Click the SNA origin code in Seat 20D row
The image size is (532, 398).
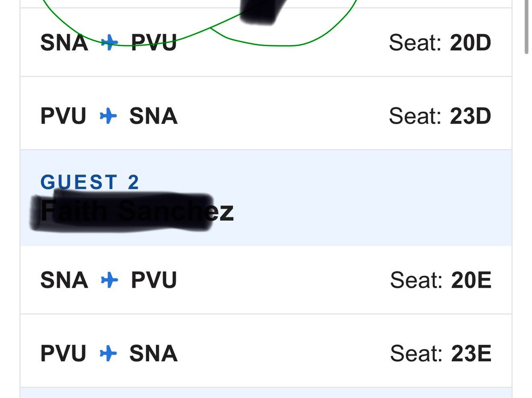(x=64, y=43)
